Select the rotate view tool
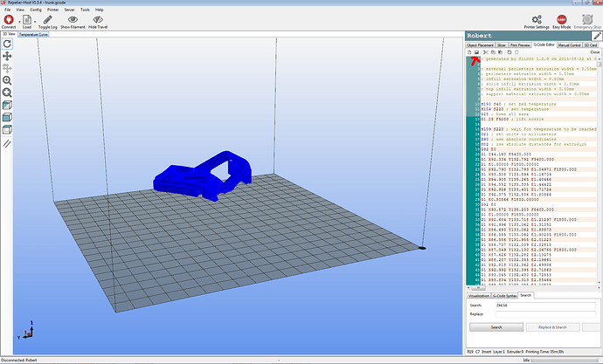This screenshot has width=603, height=364. pos(7,44)
